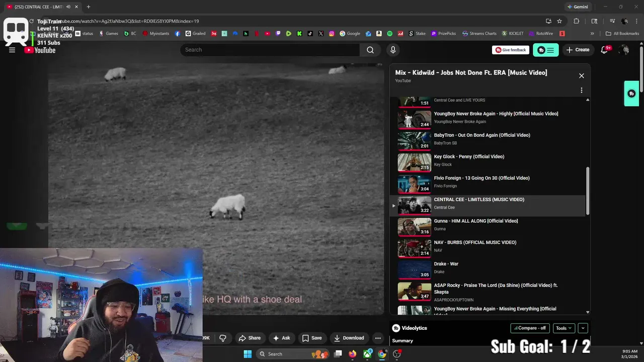
Task: Open the TubeBuddy side tab icon
Action: point(631,94)
